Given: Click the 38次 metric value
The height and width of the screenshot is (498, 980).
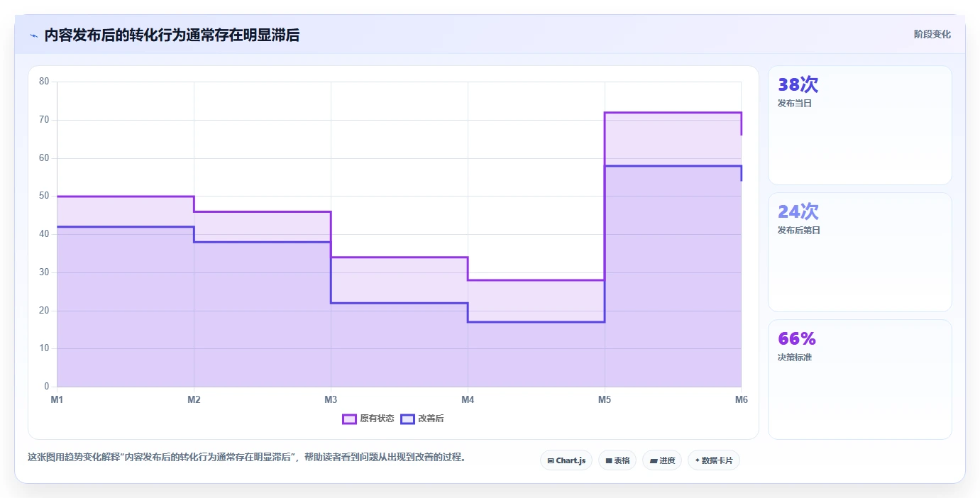Looking at the screenshot, I should (798, 85).
